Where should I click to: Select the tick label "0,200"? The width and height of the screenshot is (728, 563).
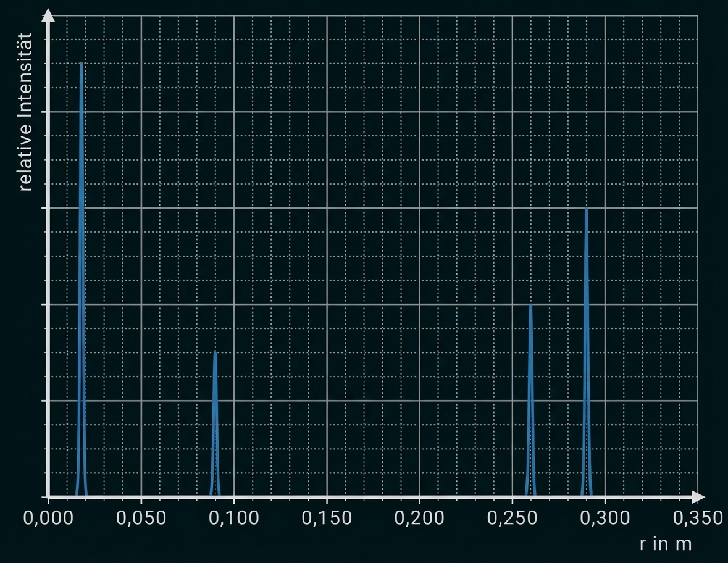419,519
